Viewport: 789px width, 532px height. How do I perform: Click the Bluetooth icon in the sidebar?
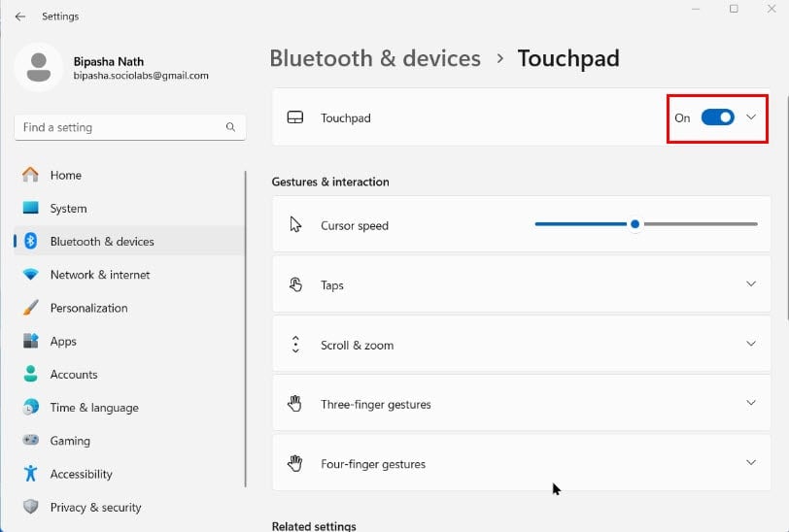[31, 242]
